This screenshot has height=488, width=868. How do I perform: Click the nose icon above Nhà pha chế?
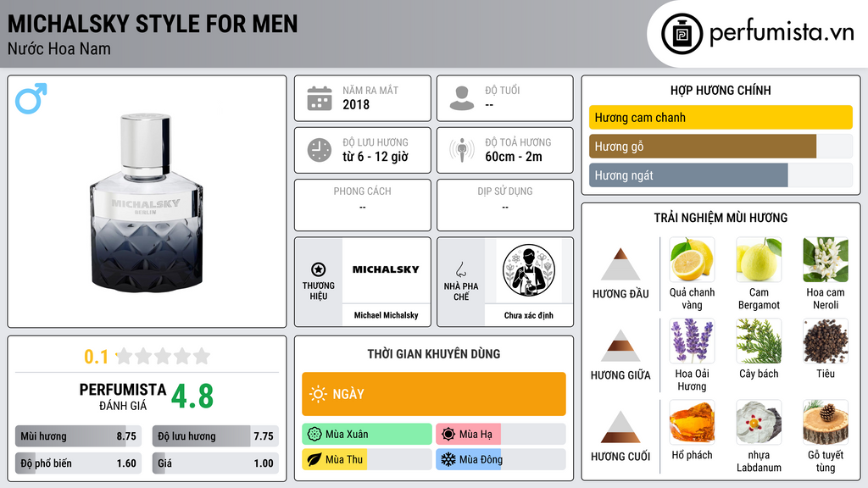pos(460,269)
